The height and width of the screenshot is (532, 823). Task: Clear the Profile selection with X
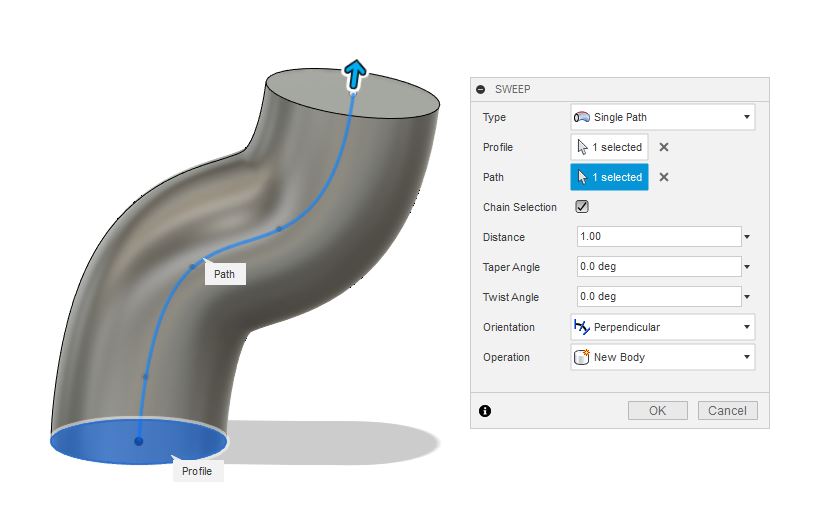tap(664, 147)
